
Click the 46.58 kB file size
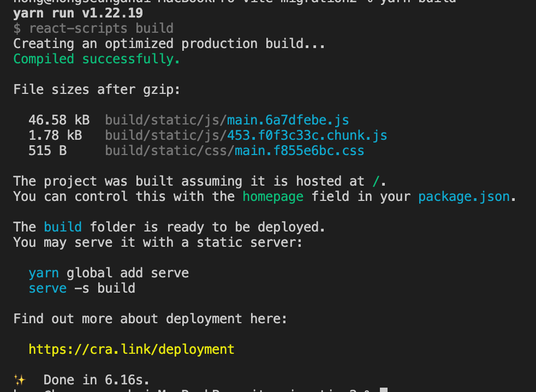point(59,120)
